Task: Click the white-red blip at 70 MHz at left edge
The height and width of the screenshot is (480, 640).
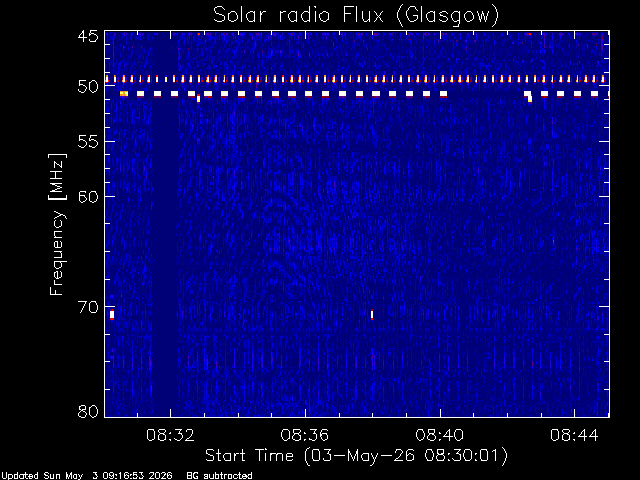Action: pyautogui.click(x=112, y=315)
